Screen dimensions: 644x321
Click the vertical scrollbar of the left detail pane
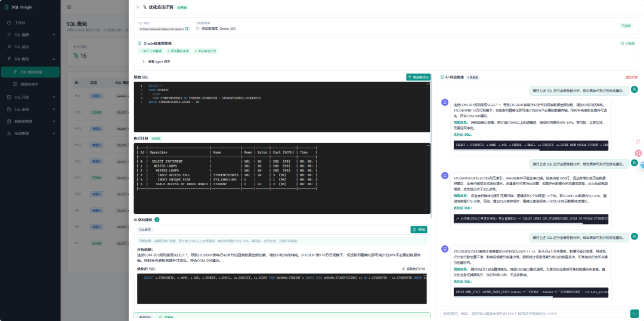pos(431,147)
